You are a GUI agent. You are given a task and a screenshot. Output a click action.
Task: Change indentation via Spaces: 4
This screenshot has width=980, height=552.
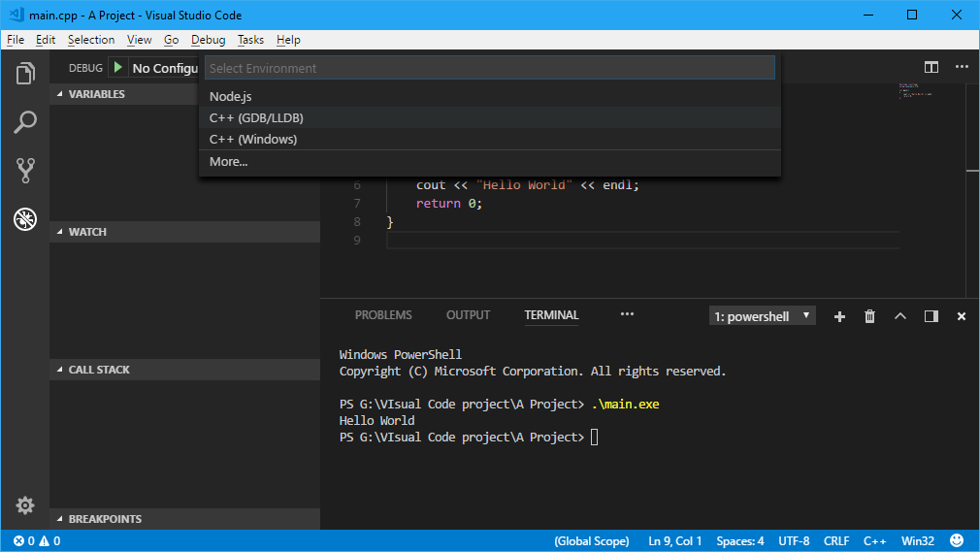pos(740,540)
